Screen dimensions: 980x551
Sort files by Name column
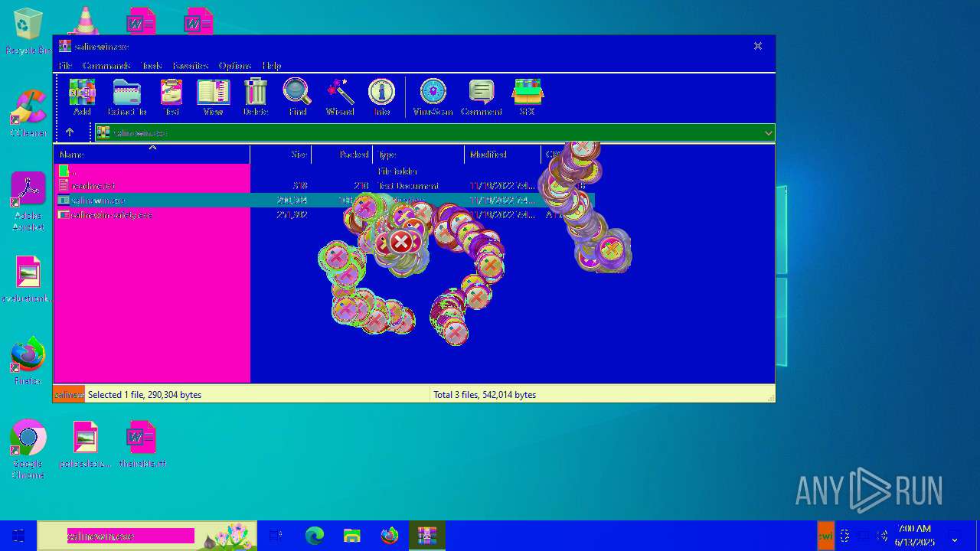[x=152, y=155]
